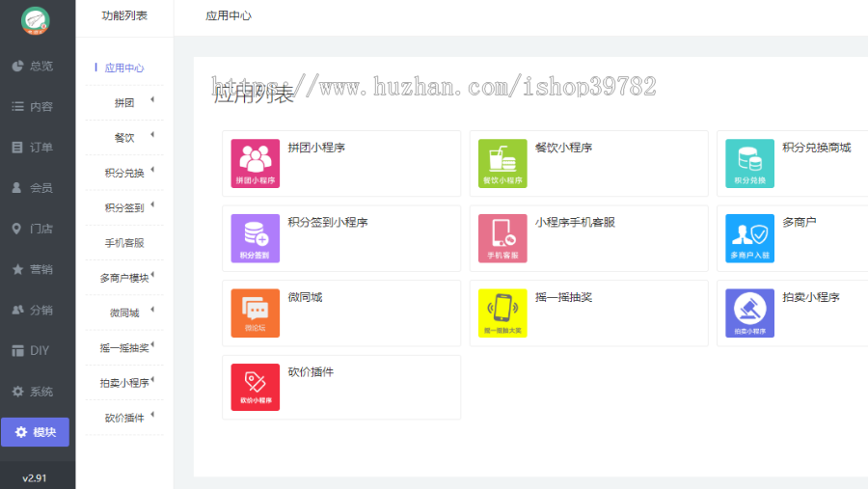Open the 总览 overview pie icon
The height and width of the screenshot is (489, 868).
tap(17, 66)
